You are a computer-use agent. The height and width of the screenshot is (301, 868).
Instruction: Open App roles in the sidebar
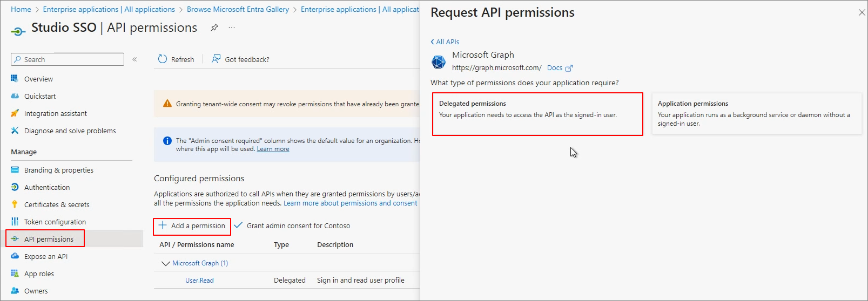click(39, 273)
